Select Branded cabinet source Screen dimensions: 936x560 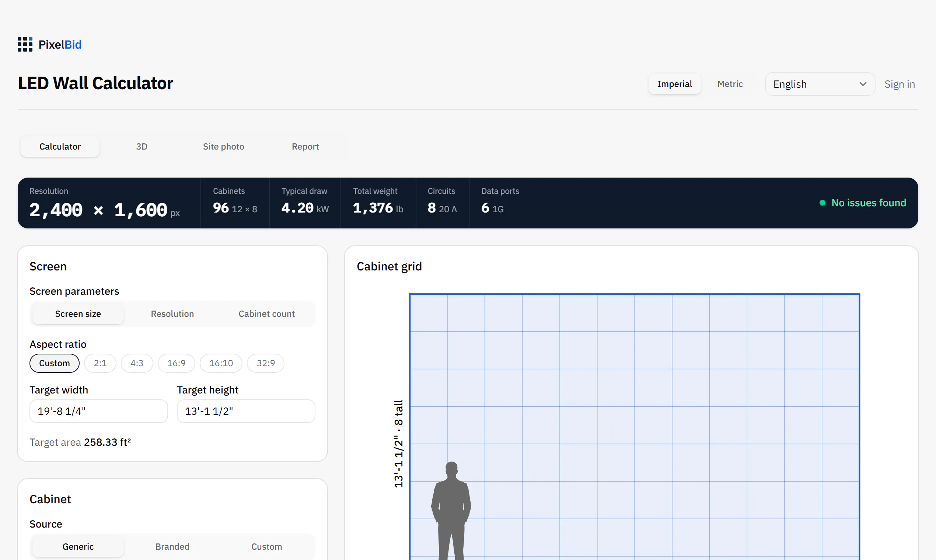coord(172,546)
